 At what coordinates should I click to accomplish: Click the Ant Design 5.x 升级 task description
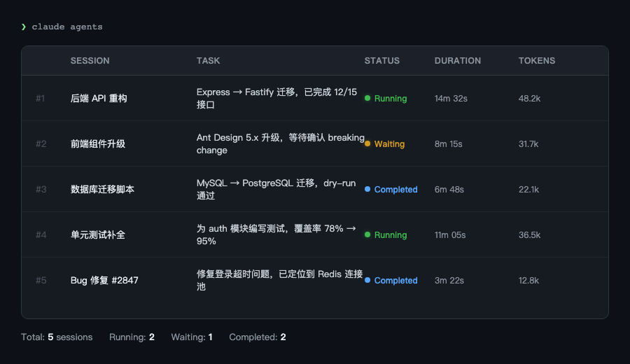point(281,143)
